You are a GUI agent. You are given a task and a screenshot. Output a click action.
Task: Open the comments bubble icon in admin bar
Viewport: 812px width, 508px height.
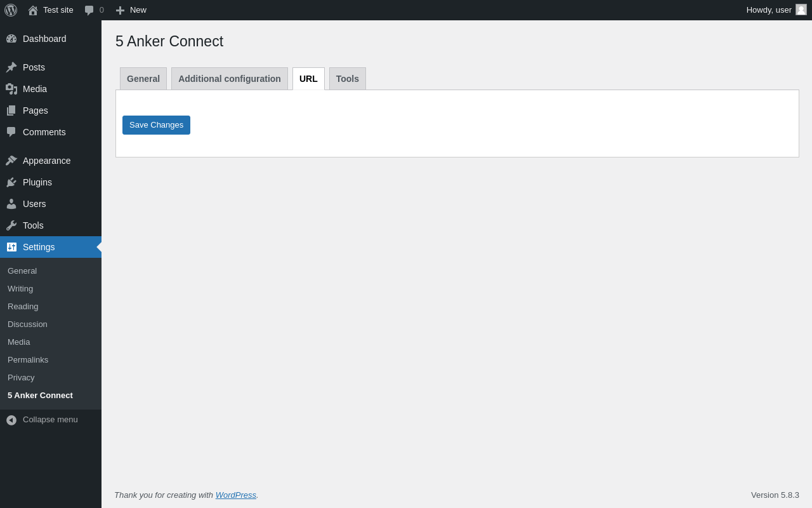89,10
